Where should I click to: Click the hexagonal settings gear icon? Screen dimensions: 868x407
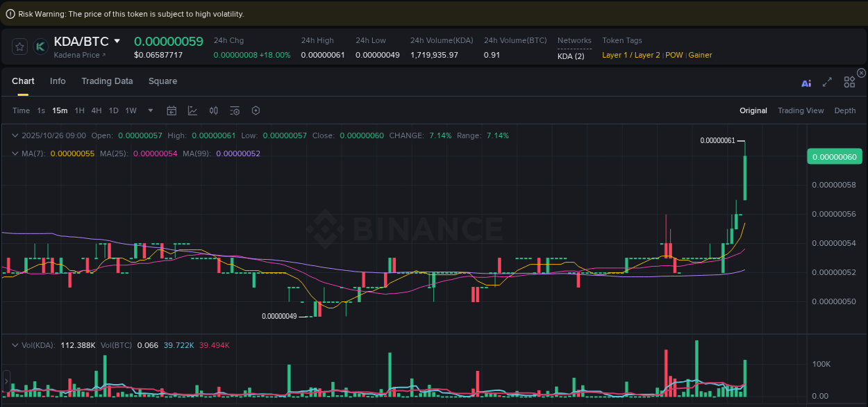(255, 110)
